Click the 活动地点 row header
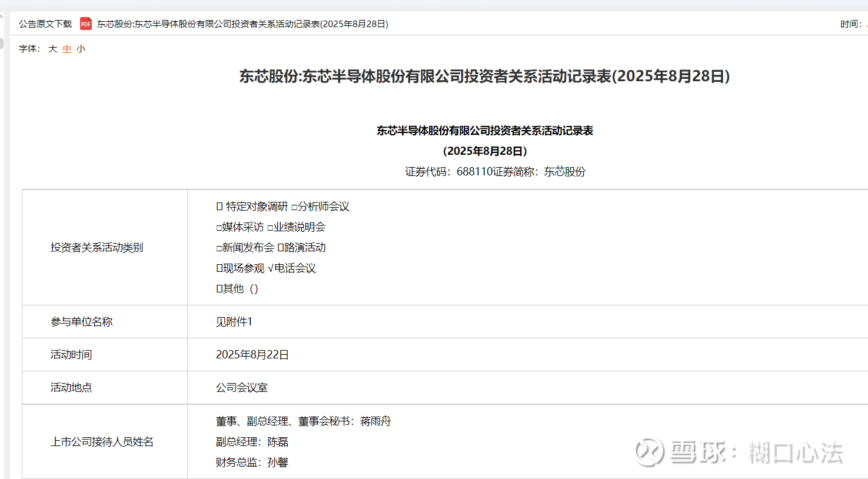Image resolution: width=868 pixels, height=479 pixels. click(x=71, y=388)
